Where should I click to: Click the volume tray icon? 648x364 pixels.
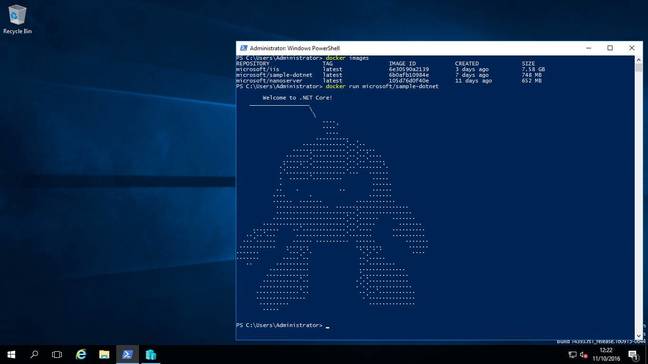pyautogui.click(x=584, y=354)
